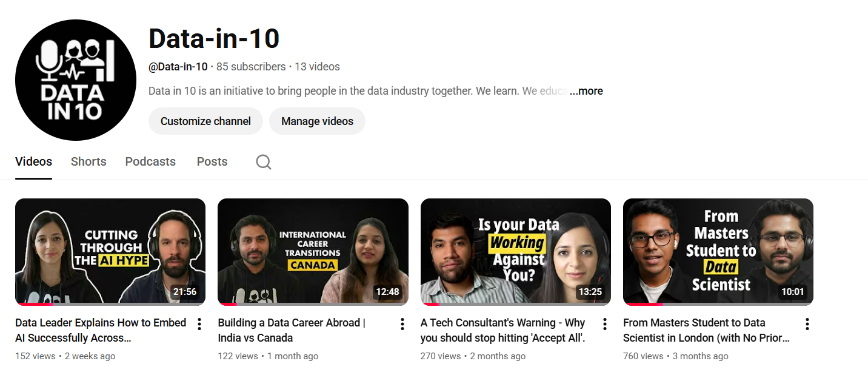
Task: Click the Manage videos button
Action: [317, 121]
